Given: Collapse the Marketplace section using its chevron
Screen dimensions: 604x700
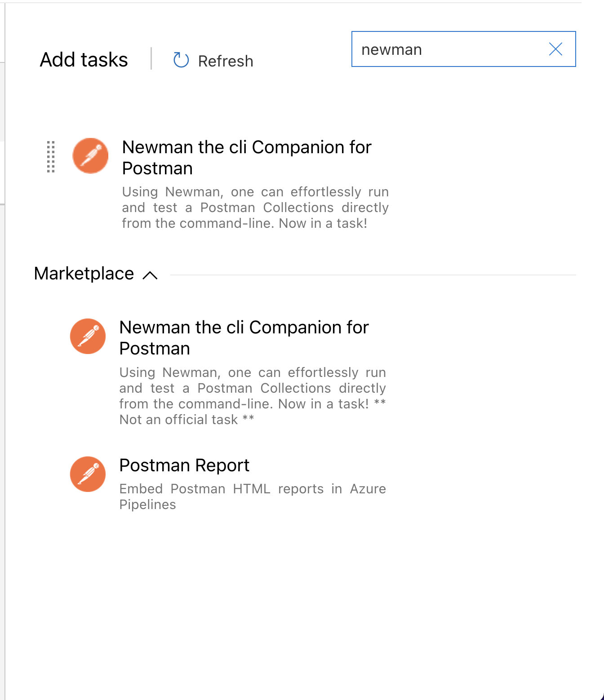Looking at the screenshot, I should tap(150, 275).
